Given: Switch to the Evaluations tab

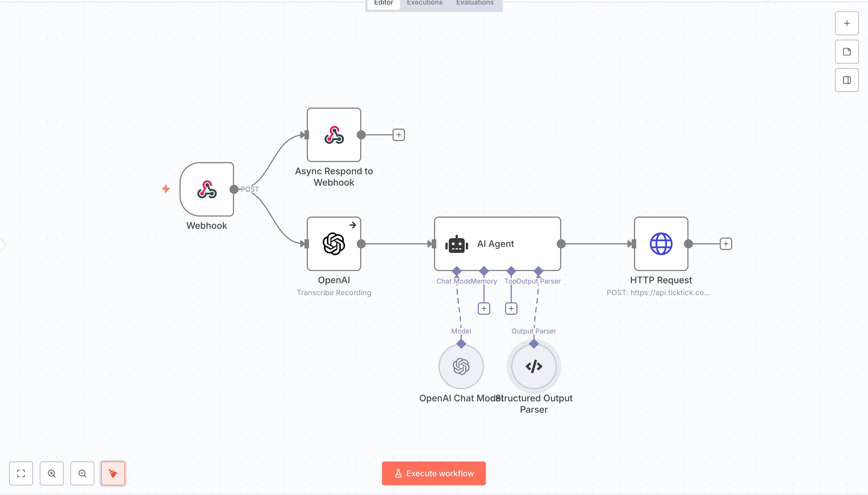Looking at the screenshot, I should 475,3.
